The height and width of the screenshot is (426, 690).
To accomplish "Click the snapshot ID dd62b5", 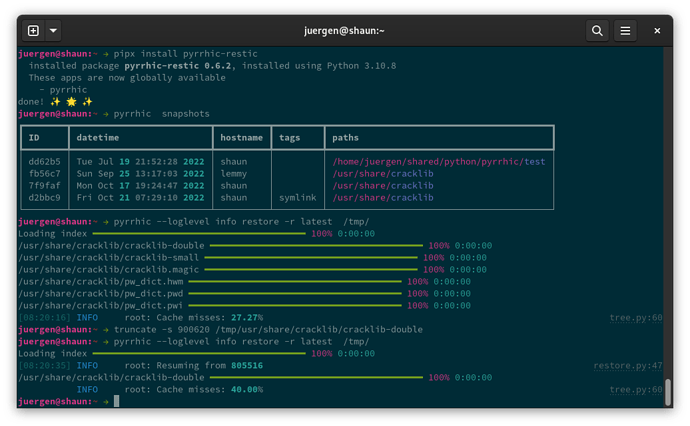I will (x=44, y=162).
